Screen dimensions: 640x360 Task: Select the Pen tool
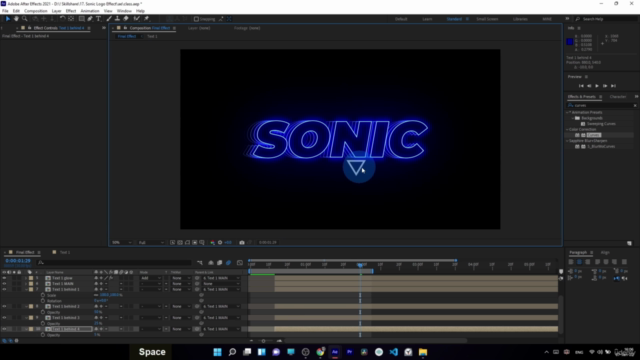pos(90,19)
